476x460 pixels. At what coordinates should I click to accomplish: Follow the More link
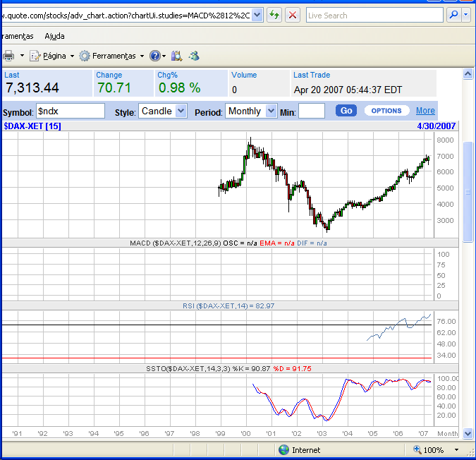click(x=425, y=111)
